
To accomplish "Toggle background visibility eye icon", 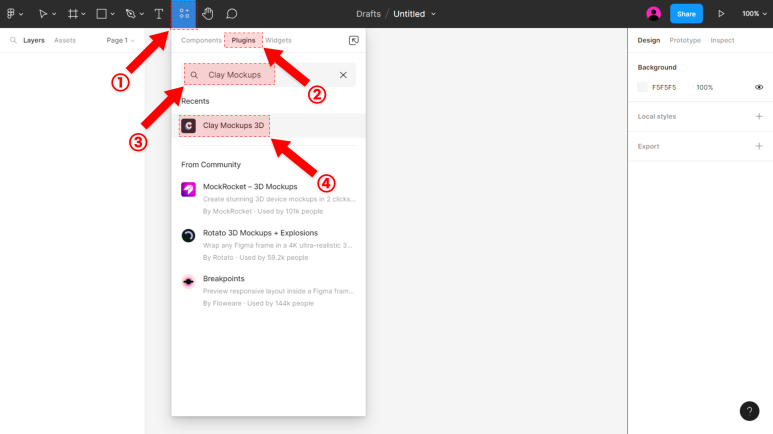I will (x=759, y=87).
